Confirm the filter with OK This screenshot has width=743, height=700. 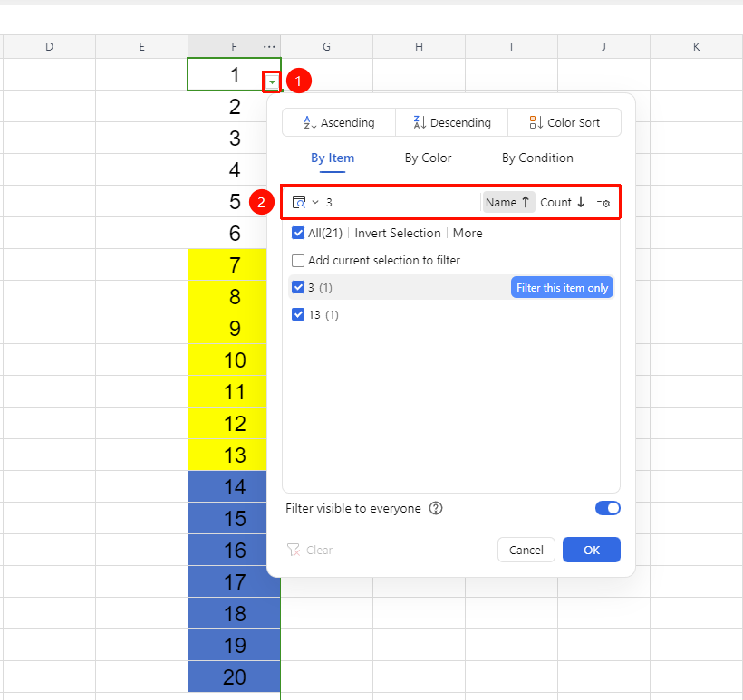pyautogui.click(x=592, y=550)
